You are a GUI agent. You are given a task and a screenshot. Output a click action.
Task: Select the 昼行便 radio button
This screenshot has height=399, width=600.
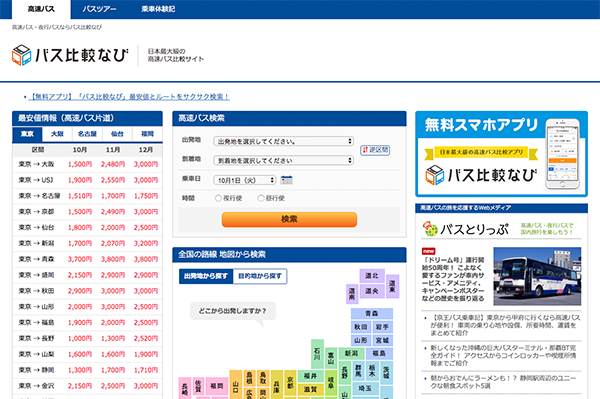coord(261,198)
